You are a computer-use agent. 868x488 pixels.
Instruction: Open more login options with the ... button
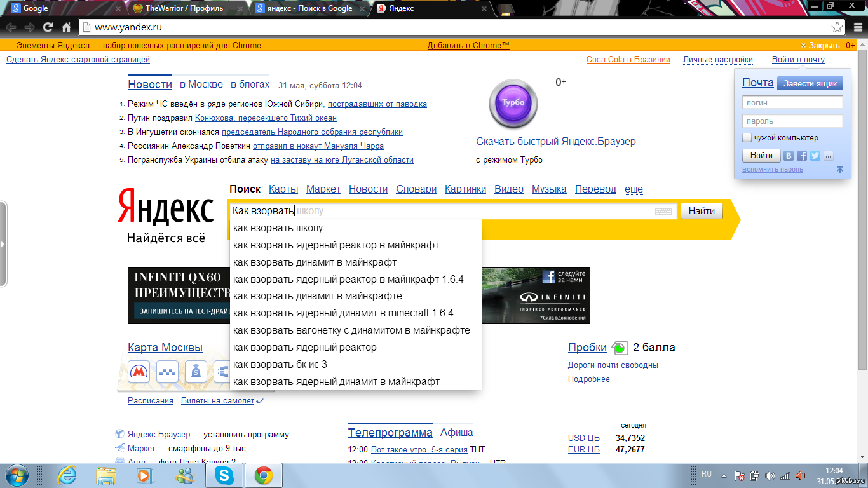(x=828, y=156)
